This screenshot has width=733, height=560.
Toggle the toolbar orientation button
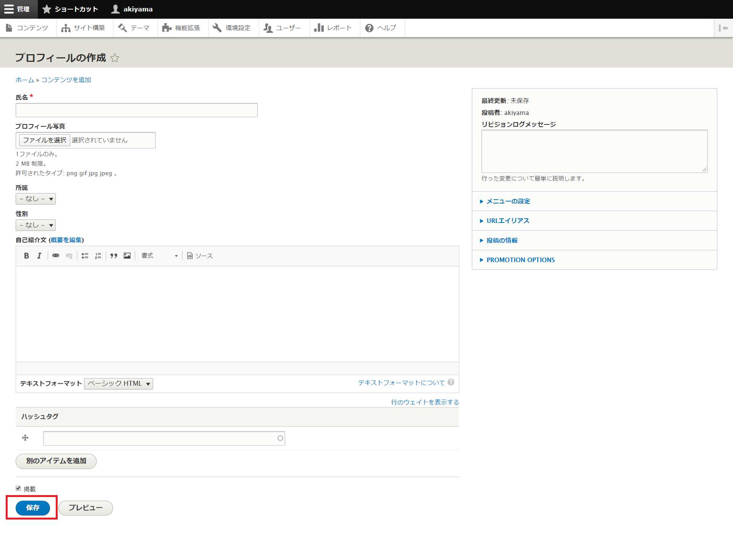pyautogui.click(x=723, y=28)
